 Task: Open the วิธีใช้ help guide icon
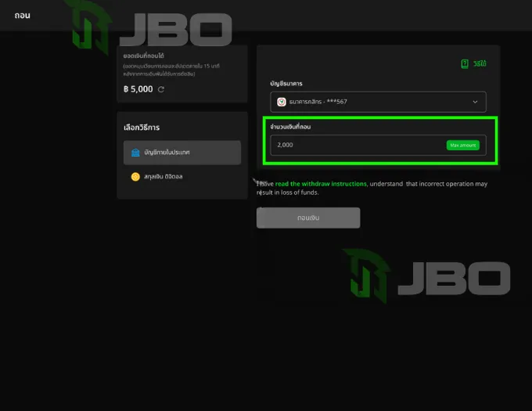[465, 63]
